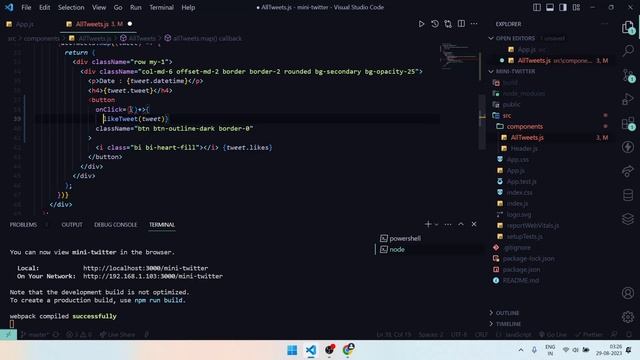Open terminal panel More Actions ellipsis
Screen dimensions: 640x360
click(448, 224)
